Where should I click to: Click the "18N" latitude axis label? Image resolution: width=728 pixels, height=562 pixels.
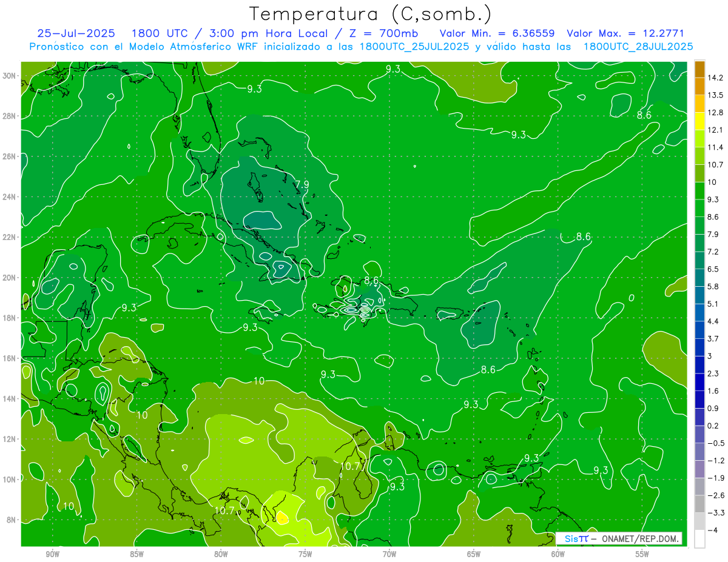point(10,318)
